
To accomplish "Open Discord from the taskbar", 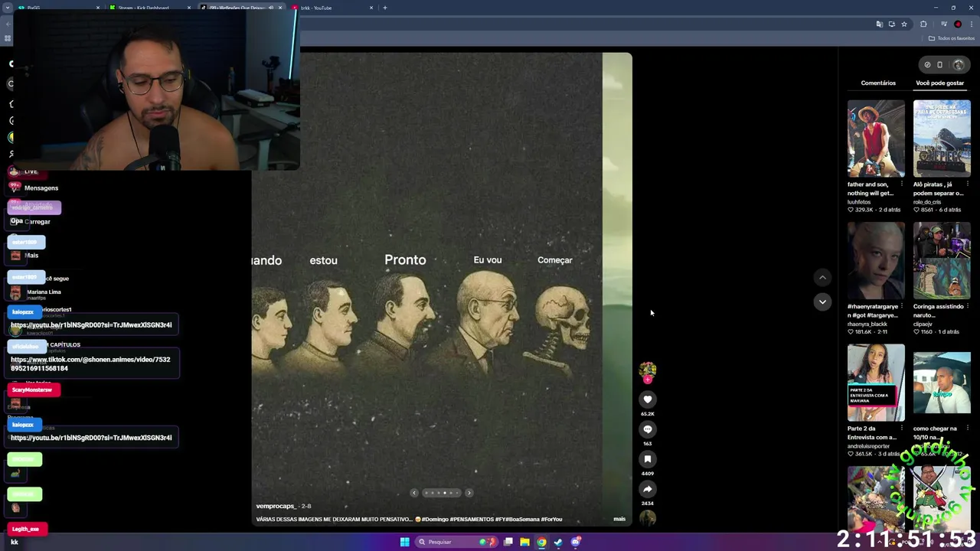I will (x=576, y=542).
